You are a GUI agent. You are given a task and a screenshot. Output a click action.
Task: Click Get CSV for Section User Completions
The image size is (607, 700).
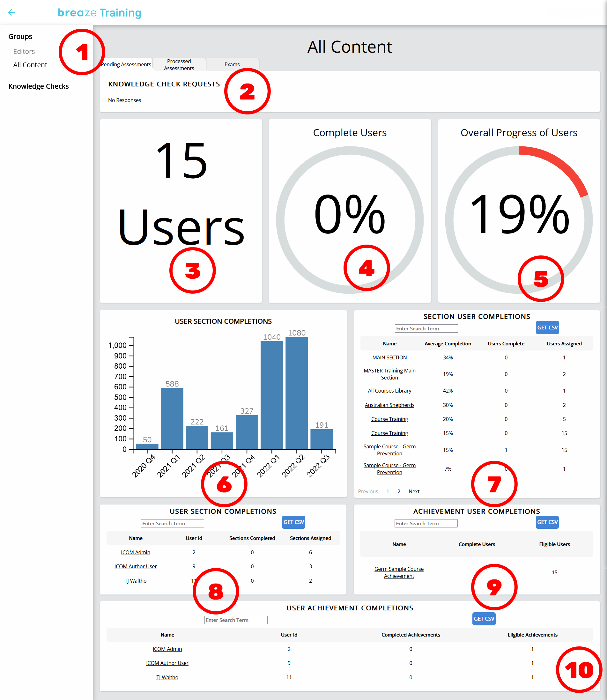click(x=547, y=328)
